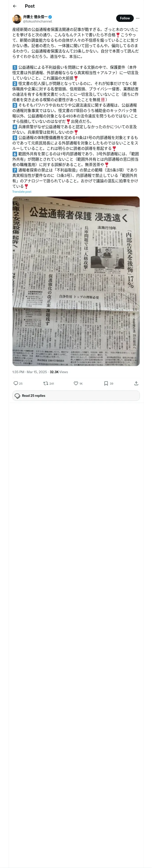Bookmark this post
Screen dimensions: 152x868
106,383
